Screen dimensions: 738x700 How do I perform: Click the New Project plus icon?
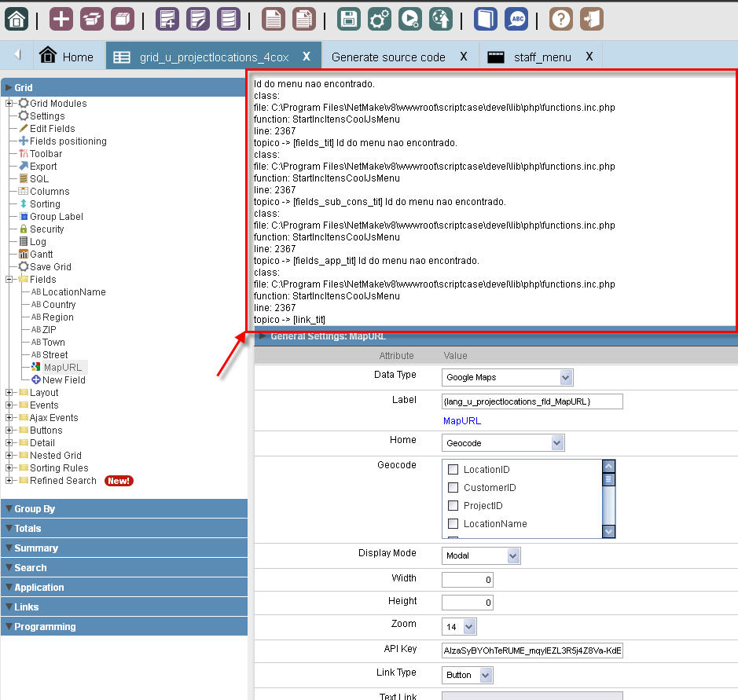[61, 20]
